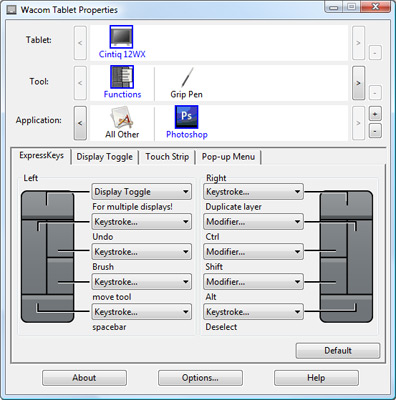396x400 pixels.
Task: Expand the Modifier dropdown above Alt
Action: (x=253, y=282)
